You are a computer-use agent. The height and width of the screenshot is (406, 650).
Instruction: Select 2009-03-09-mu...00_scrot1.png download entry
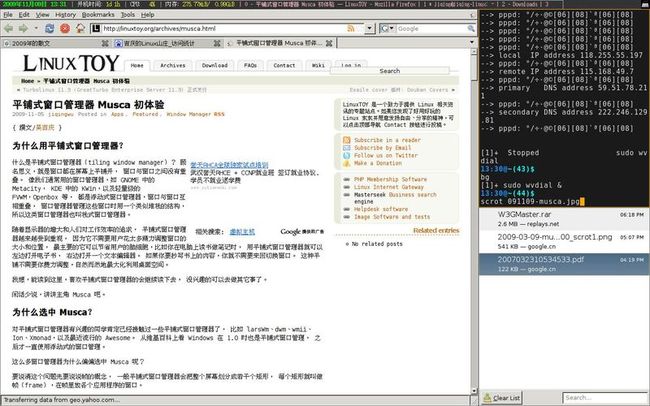564,241
